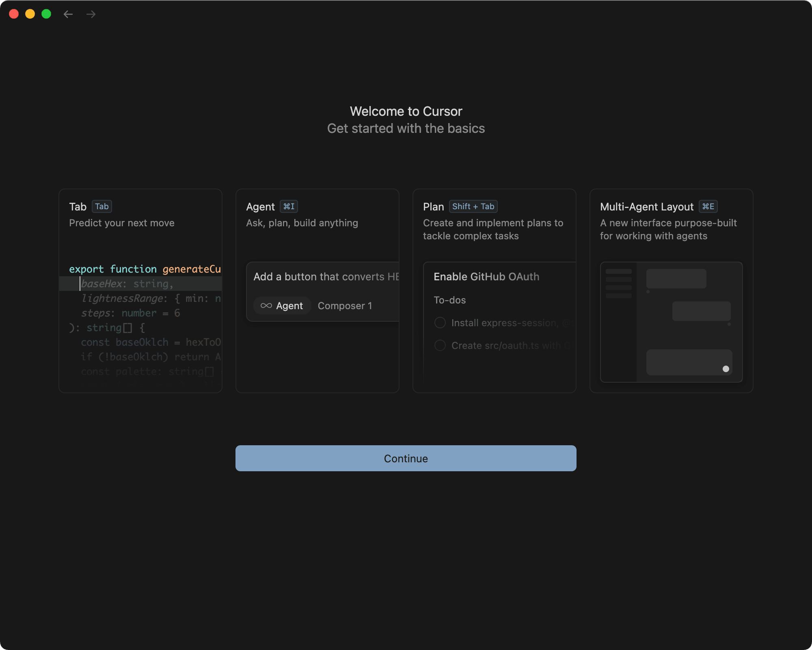
Task: Click the highlighted baseHex code line
Action: coord(126,284)
